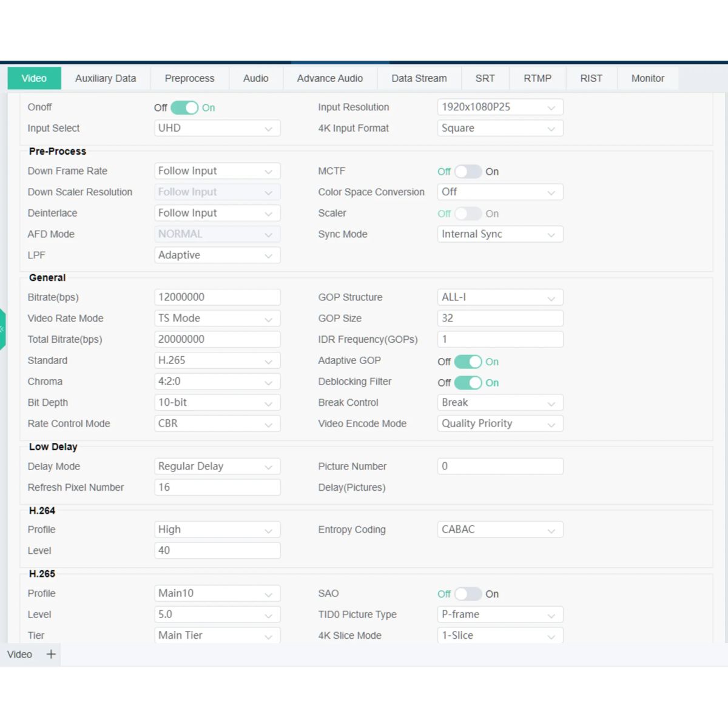728x728 pixels.
Task: Go to the Advance Audio tab
Action: [x=330, y=78]
